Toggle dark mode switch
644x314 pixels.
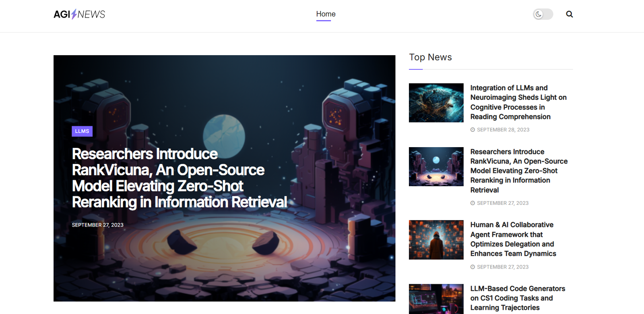pos(543,14)
